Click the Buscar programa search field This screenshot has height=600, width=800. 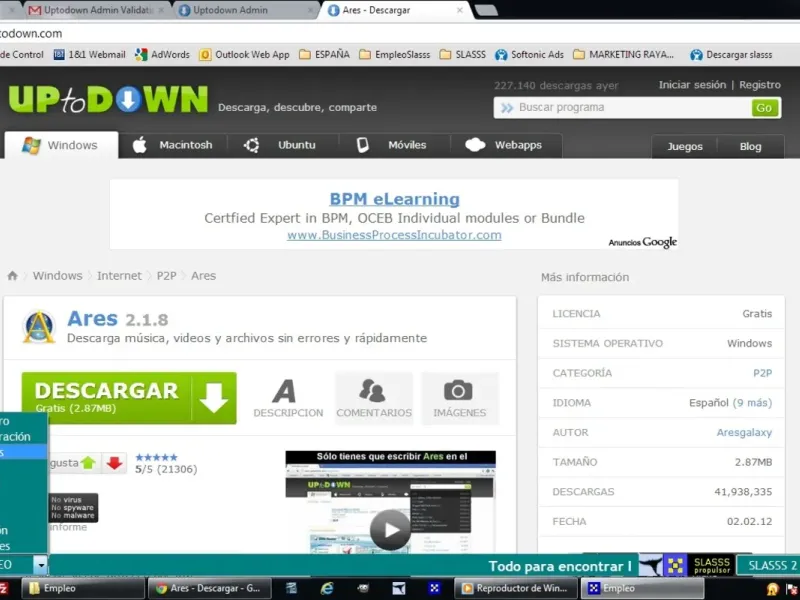pyautogui.click(x=622, y=108)
